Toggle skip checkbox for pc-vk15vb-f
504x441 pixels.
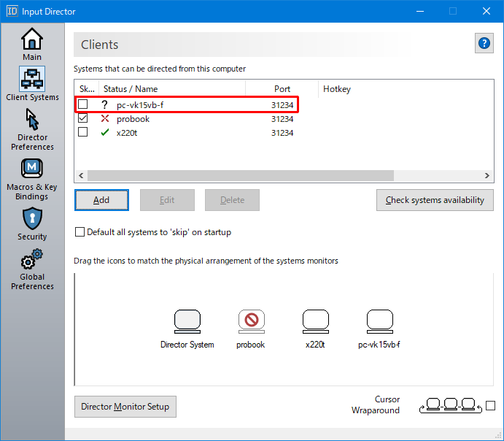[x=83, y=104]
